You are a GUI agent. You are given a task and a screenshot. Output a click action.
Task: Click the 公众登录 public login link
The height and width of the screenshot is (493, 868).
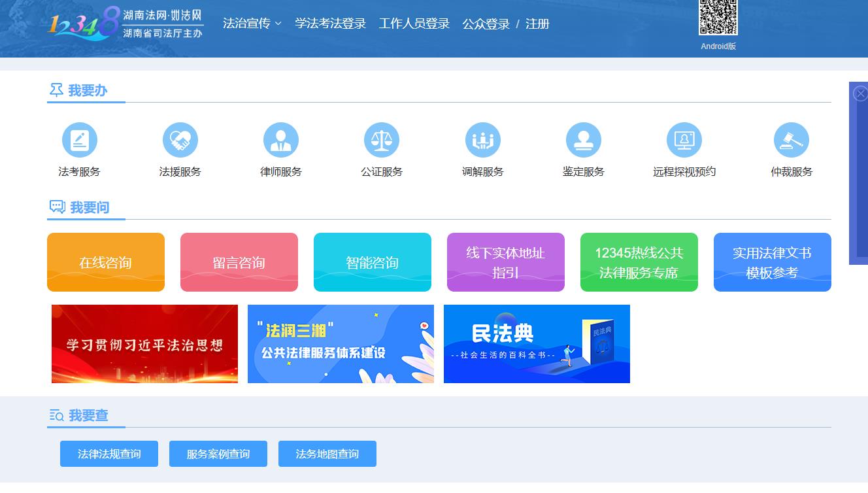[486, 24]
